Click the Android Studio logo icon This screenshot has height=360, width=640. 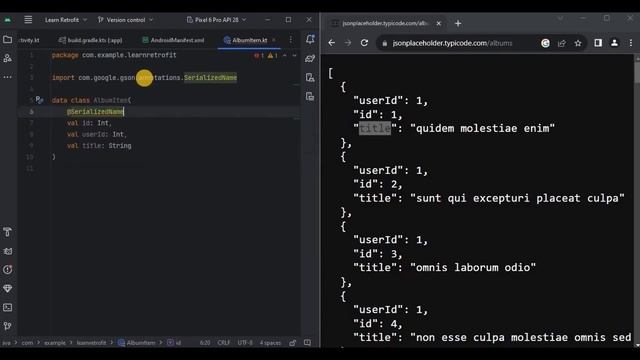pos(7,19)
